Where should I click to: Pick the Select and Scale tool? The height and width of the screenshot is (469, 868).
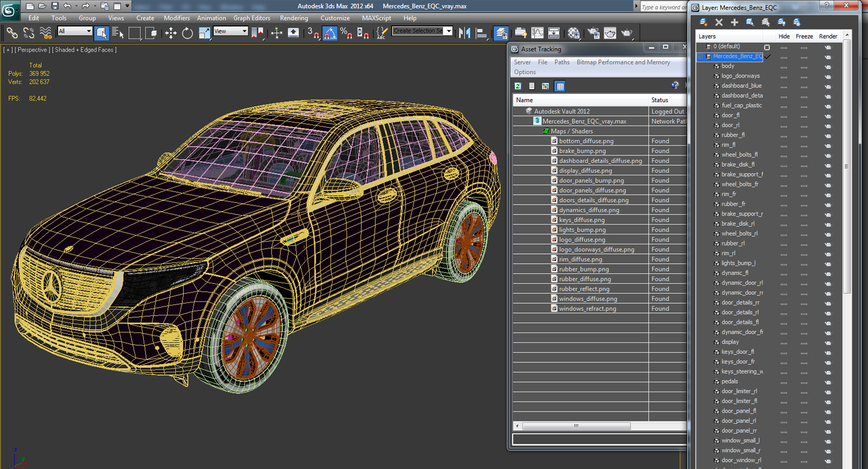pyautogui.click(x=204, y=33)
